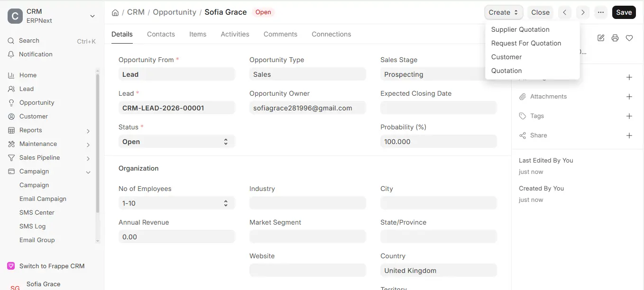644x290 pixels.
Task: Choose Customer in Create menu
Action: pyautogui.click(x=506, y=57)
